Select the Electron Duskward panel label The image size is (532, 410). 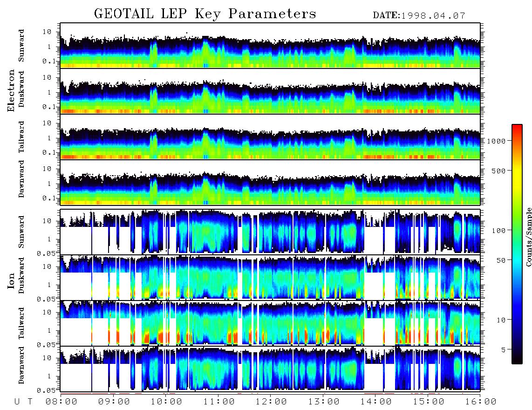[21, 89]
